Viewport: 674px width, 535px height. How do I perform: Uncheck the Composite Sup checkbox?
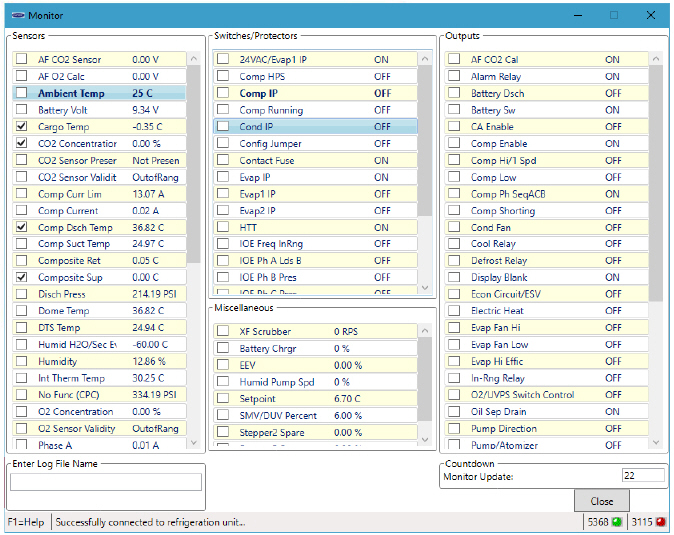click(21, 277)
